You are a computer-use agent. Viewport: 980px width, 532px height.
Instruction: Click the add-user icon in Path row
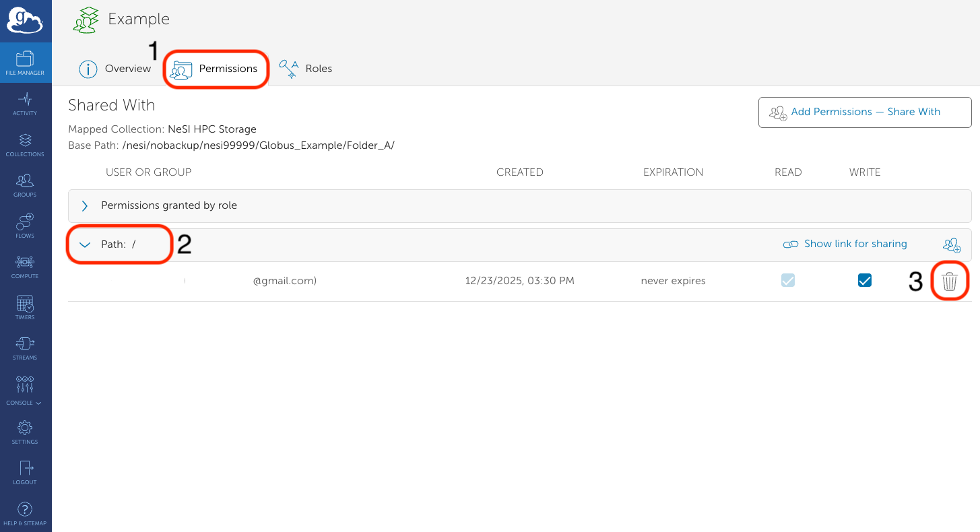click(952, 245)
